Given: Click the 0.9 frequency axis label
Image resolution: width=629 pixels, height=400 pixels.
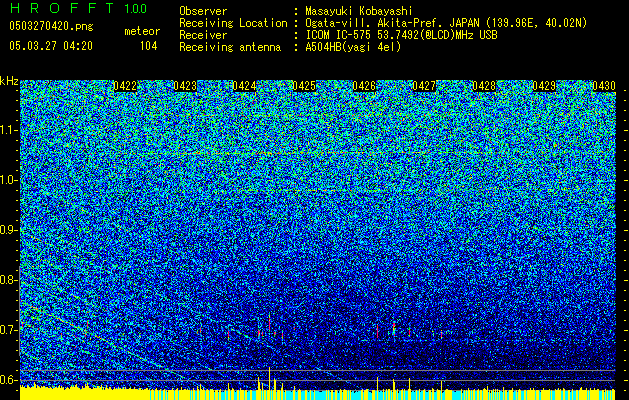Looking at the screenshot, I should (8, 230).
